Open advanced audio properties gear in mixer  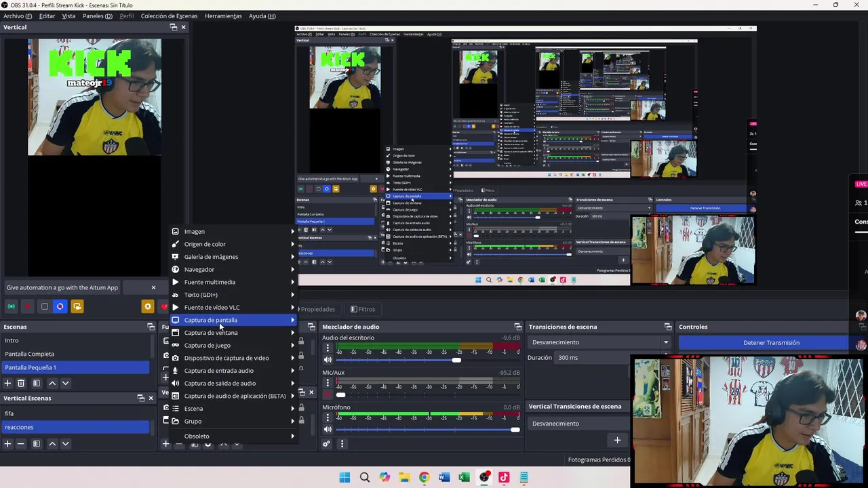(327, 444)
